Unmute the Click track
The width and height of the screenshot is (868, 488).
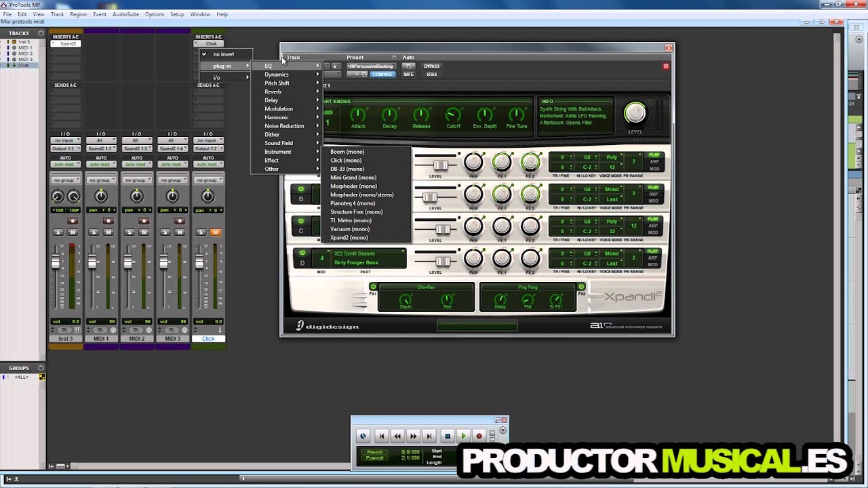tap(215, 232)
